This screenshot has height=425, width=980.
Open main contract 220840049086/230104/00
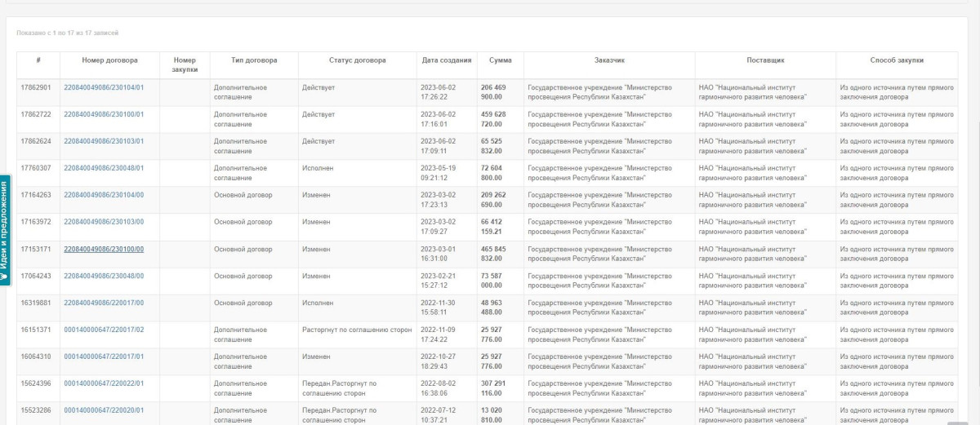pyautogui.click(x=104, y=196)
